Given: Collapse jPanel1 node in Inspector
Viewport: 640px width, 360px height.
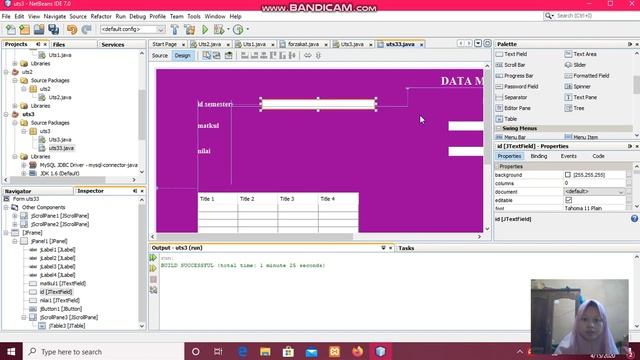Looking at the screenshot, I should click(x=15, y=241).
